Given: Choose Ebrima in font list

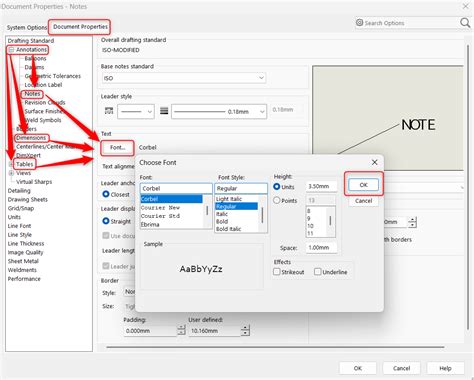Looking at the screenshot, I should point(150,224).
